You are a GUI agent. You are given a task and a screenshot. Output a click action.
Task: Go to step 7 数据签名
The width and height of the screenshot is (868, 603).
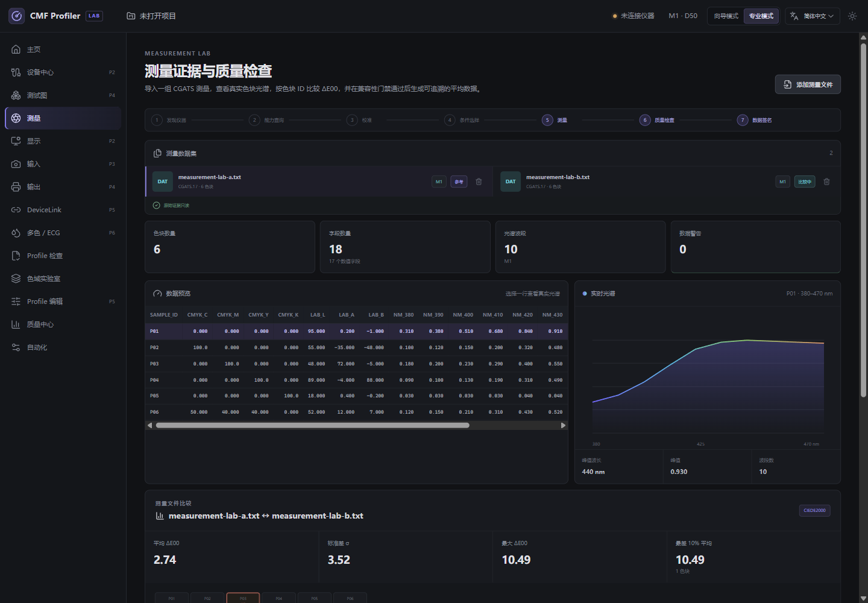click(x=755, y=120)
